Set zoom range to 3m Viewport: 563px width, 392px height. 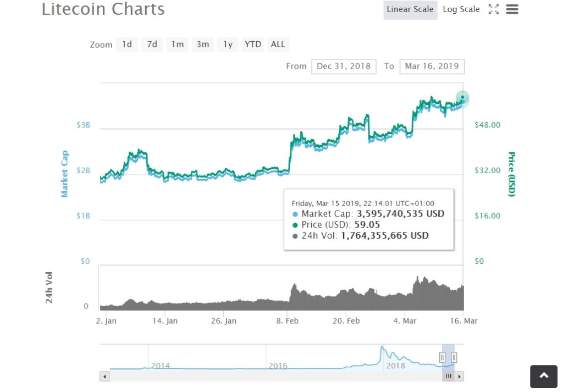coord(202,45)
